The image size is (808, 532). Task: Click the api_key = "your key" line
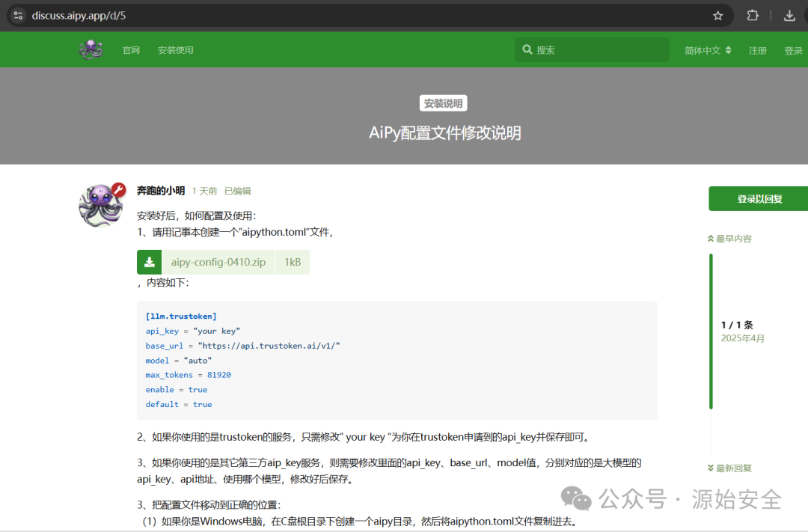click(x=193, y=331)
